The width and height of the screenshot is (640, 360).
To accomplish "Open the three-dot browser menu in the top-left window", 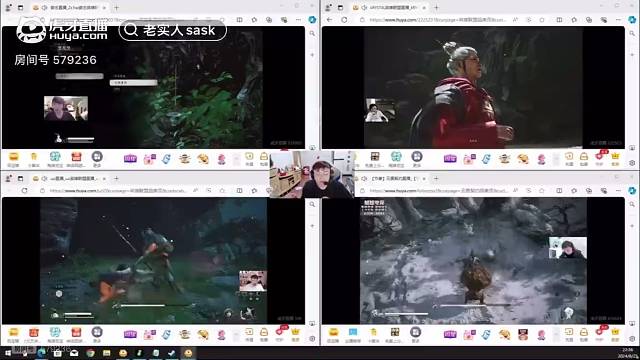I will 298,20.
